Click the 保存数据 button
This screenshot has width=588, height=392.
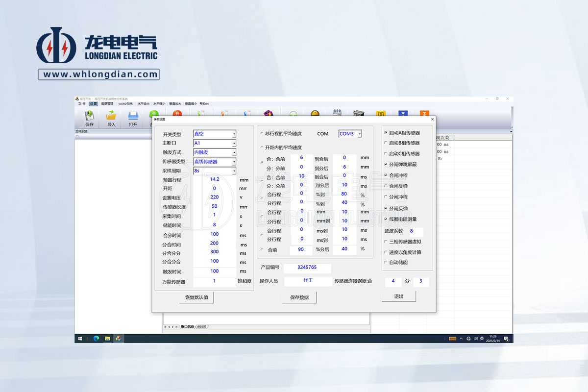[299, 297]
